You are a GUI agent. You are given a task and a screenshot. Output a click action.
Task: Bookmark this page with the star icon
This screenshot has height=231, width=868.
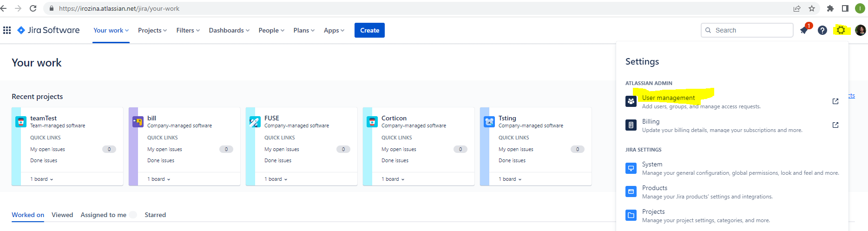[x=812, y=8]
